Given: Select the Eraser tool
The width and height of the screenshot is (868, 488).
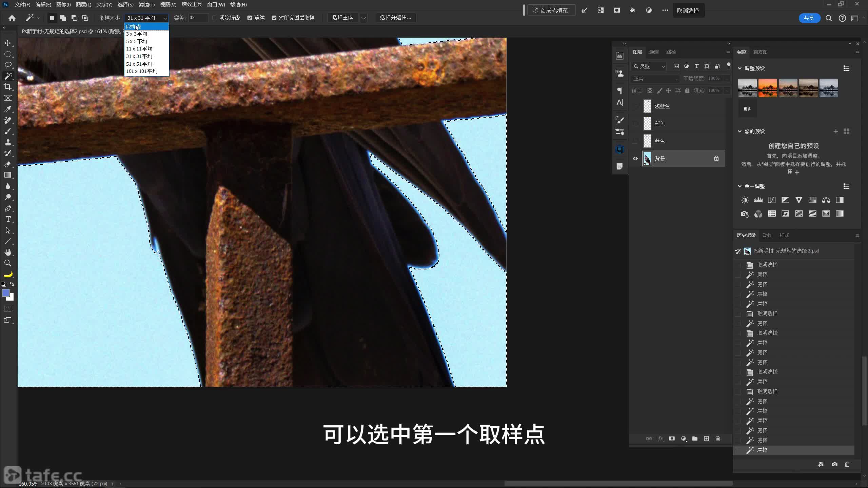Looking at the screenshot, I should [7, 164].
